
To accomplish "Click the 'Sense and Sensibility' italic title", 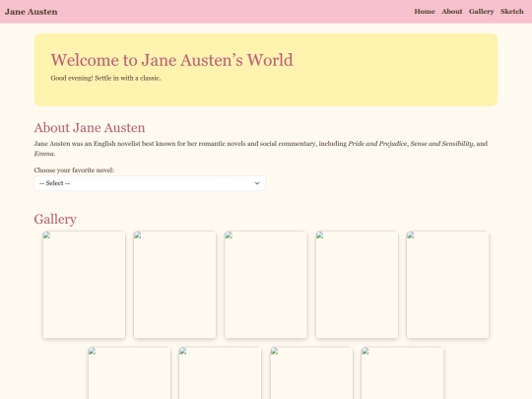I will point(441,144).
